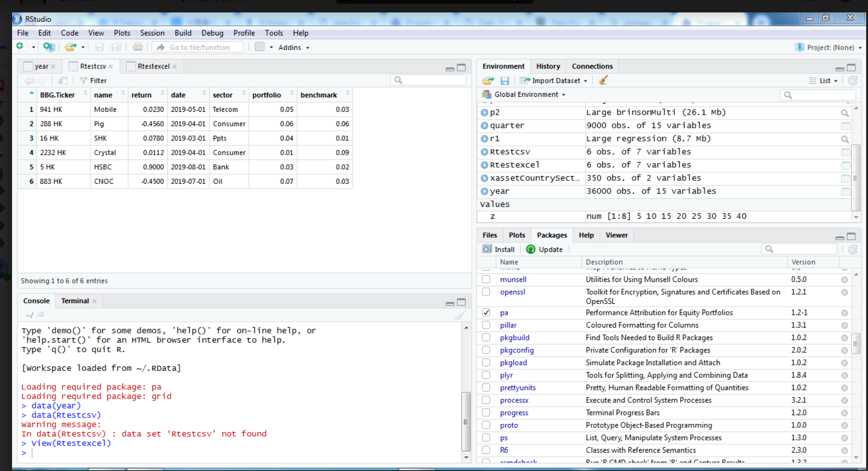
Task: Open the List view dropdown
Action: click(823, 81)
